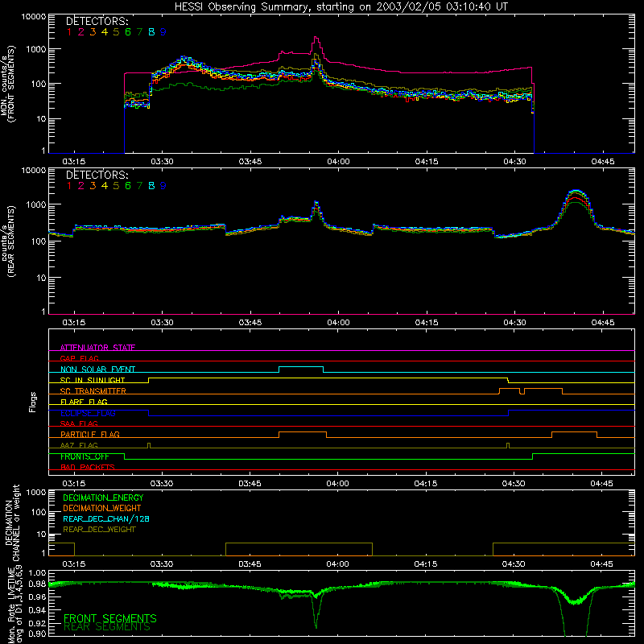Screen dimensions: 644x644
Task: Click the 04:30 tick under the Flags panel
Action: (x=514, y=484)
